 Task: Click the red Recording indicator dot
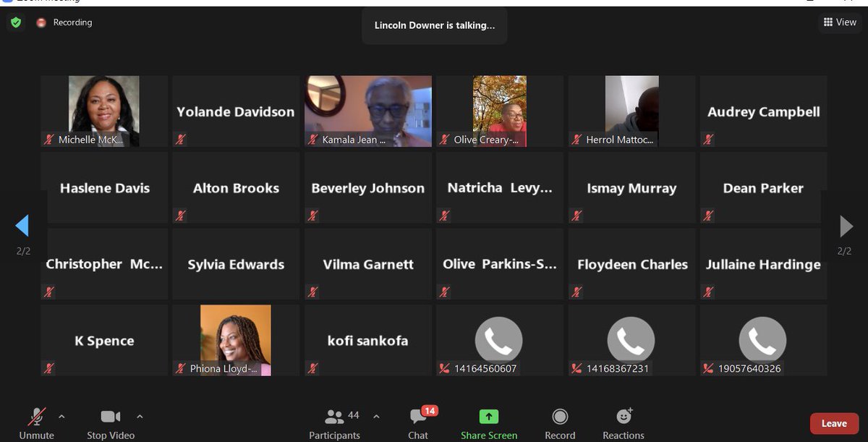tap(41, 22)
